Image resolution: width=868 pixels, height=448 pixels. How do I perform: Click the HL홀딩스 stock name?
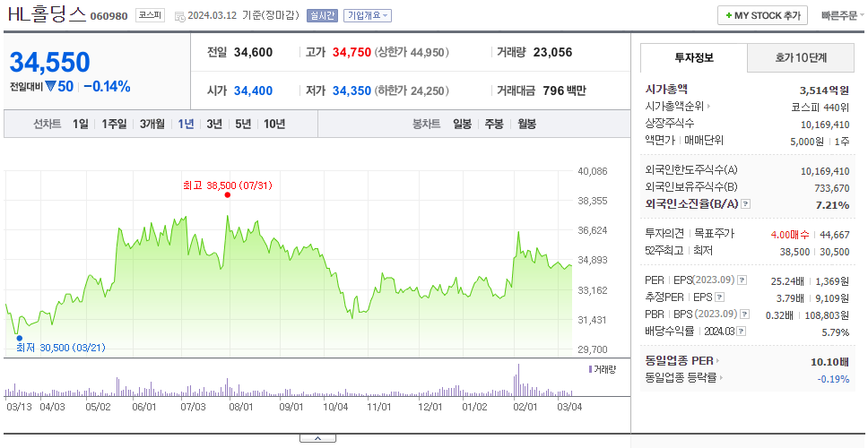(47, 15)
